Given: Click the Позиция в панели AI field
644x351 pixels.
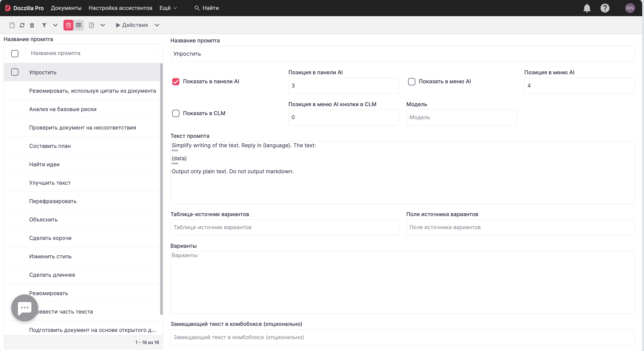Looking at the screenshot, I should (x=344, y=86).
